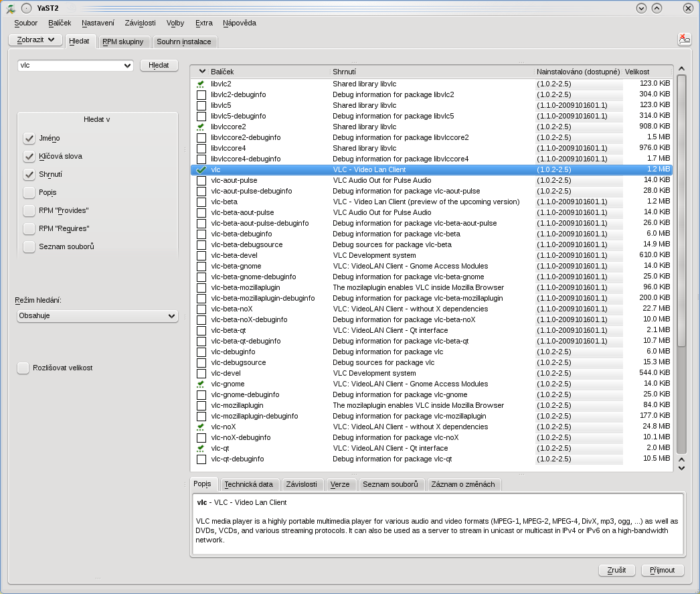Uncheck the Jméno search option
This screenshot has width=700, height=594.
[29, 139]
